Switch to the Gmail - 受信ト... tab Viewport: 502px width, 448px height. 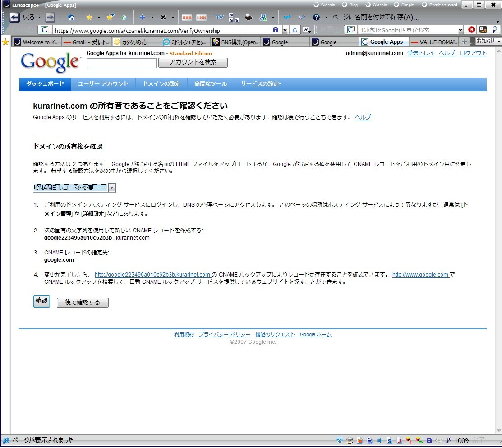click(x=87, y=42)
